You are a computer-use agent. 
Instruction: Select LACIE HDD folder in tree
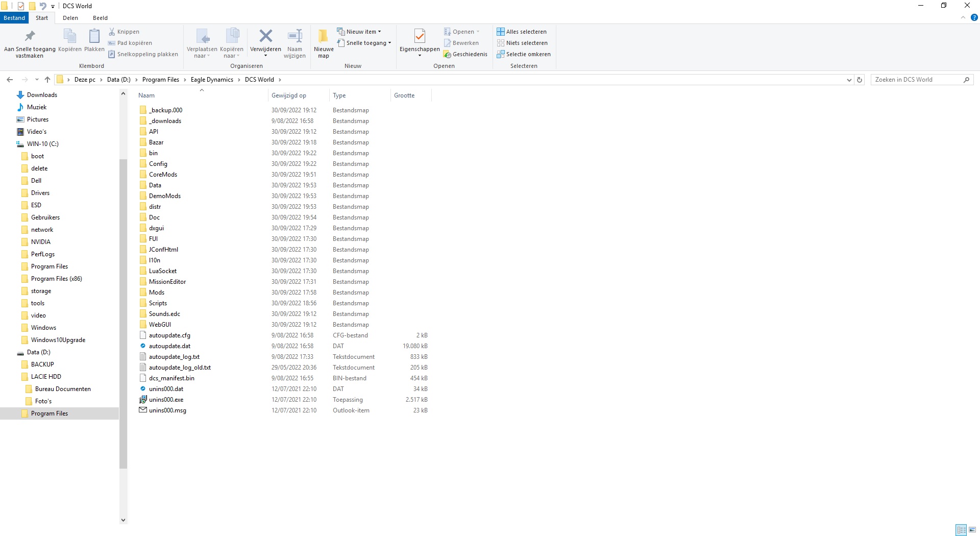46,377
